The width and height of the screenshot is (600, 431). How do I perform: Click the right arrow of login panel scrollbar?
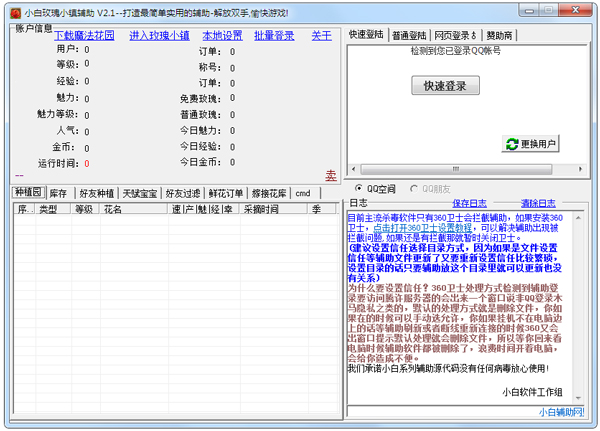[580, 169]
